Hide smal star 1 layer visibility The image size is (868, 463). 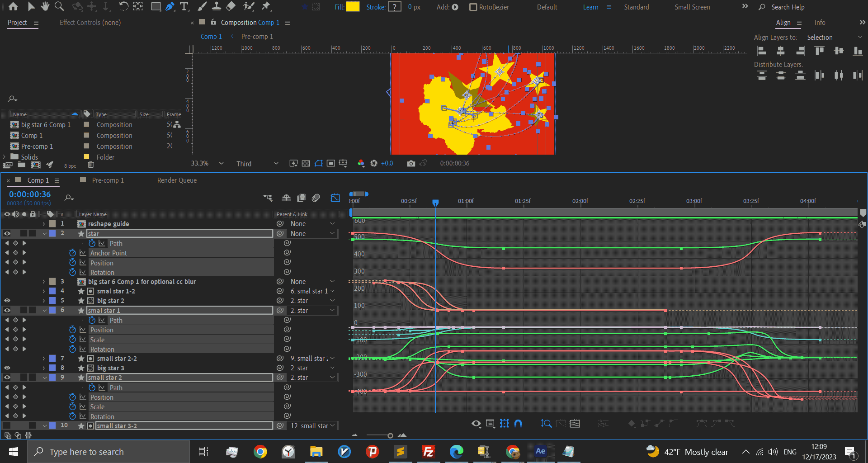coord(7,310)
